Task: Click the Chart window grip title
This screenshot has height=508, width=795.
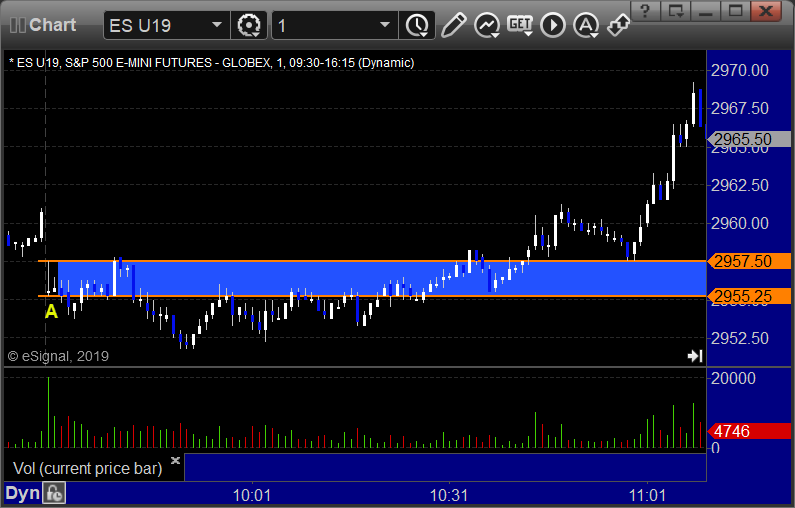Action: click(43, 25)
